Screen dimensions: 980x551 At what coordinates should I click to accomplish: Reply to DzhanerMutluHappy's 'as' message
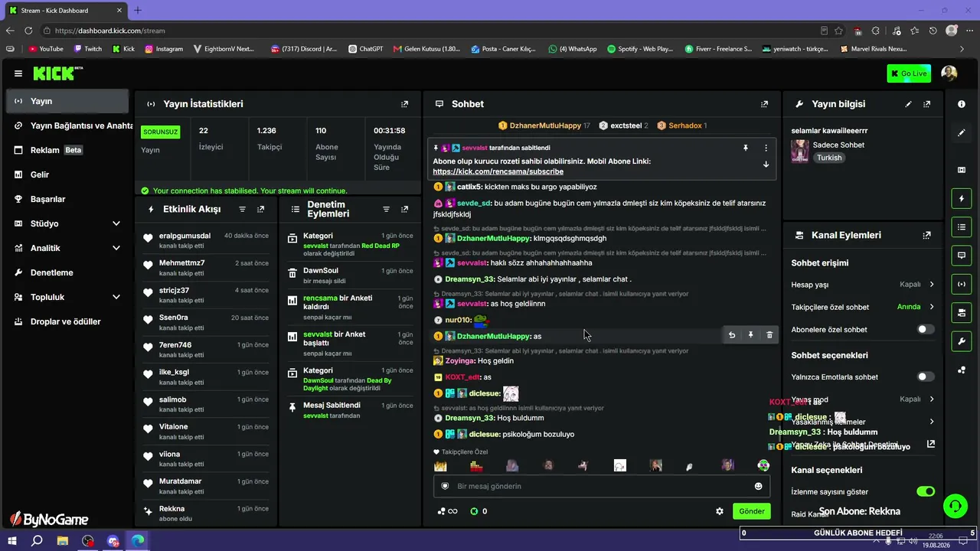coord(732,335)
